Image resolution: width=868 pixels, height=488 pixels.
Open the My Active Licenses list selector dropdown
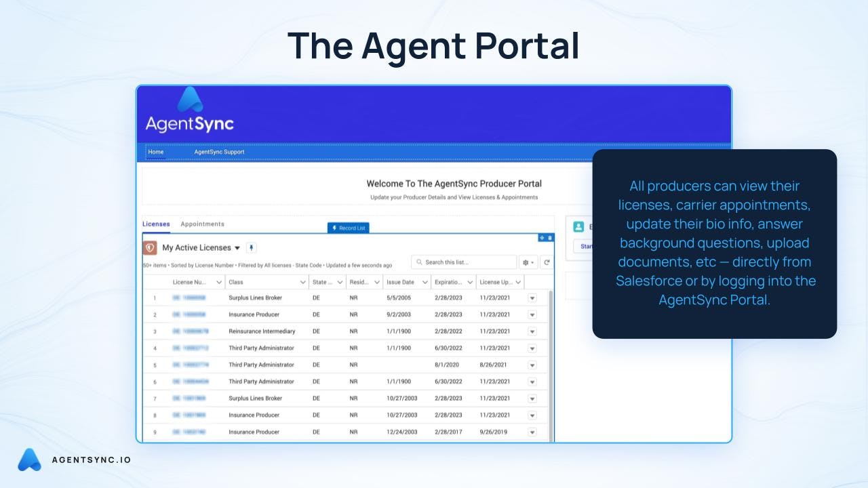click(x=237, y=247)
